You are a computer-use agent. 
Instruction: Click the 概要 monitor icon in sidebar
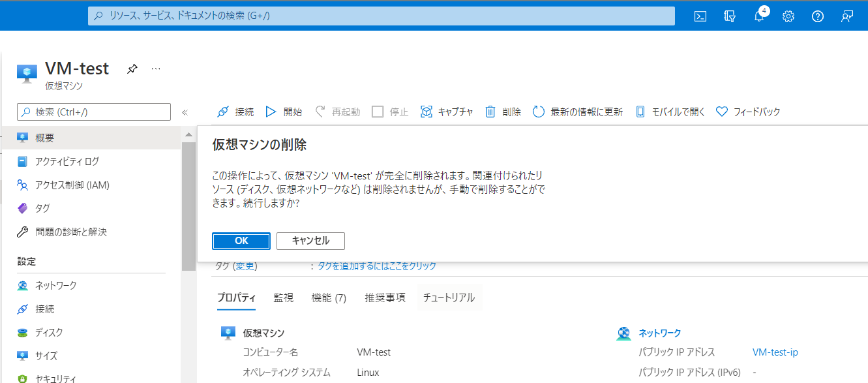[x=23, y=138]
